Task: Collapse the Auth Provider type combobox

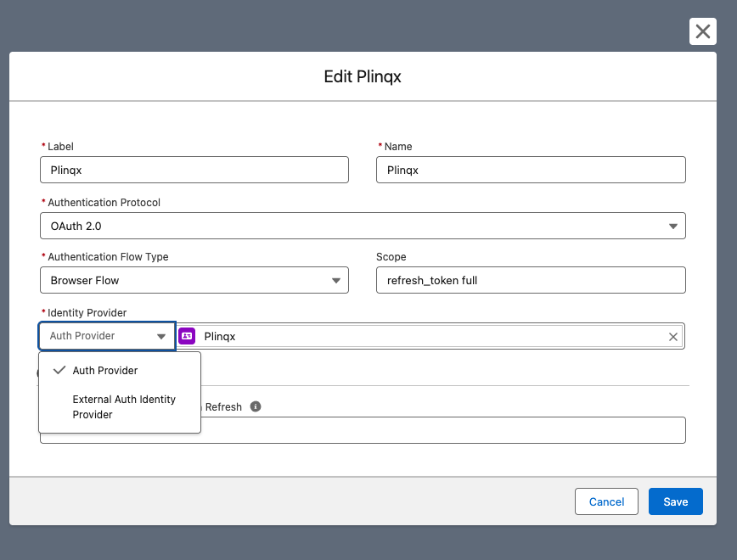Action: 107,336
